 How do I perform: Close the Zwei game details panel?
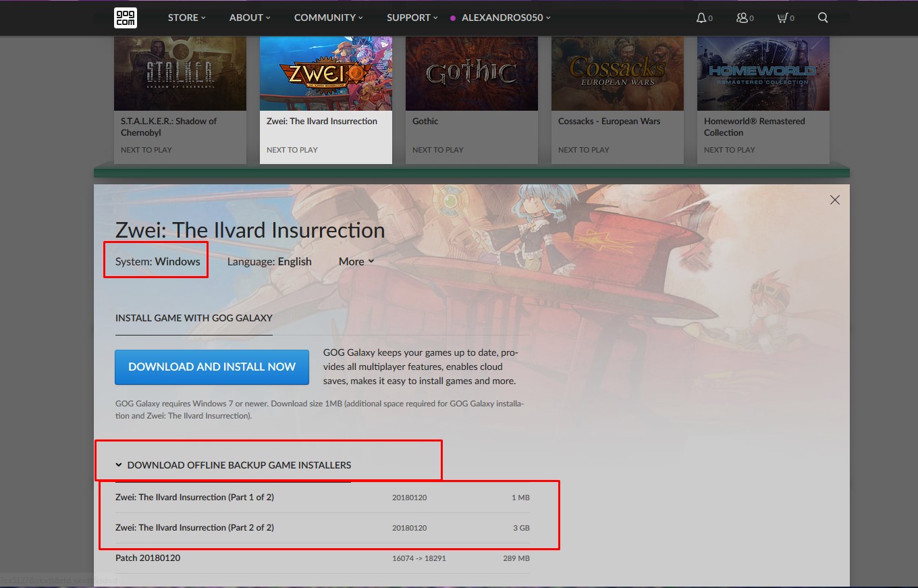[835, 200]
